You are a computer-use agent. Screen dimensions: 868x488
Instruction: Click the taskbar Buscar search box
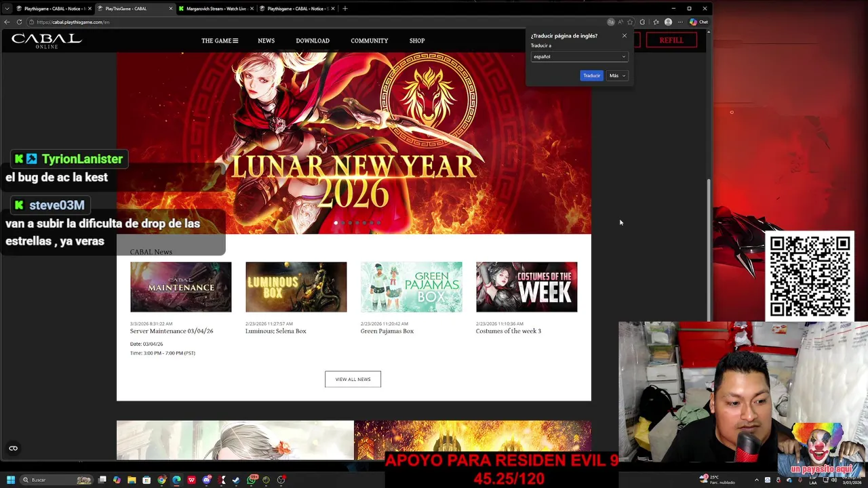pyautogui.click(x=56, y=480)
